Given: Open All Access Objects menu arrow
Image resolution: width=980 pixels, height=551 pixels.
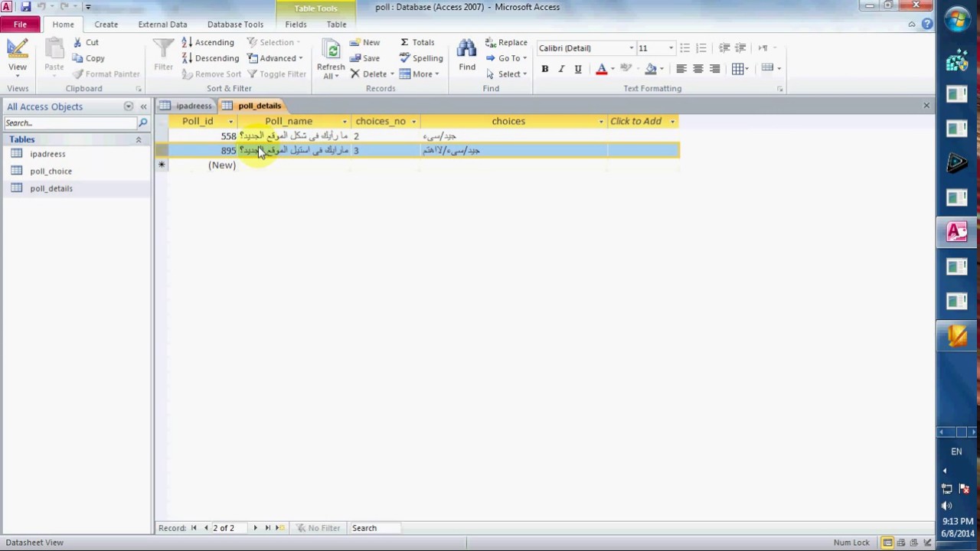Looking at the screenshot, I should (129, 107).
